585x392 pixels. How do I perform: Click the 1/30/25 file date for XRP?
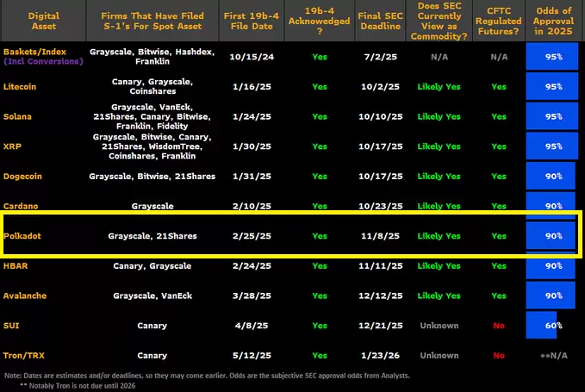point(252,146)
